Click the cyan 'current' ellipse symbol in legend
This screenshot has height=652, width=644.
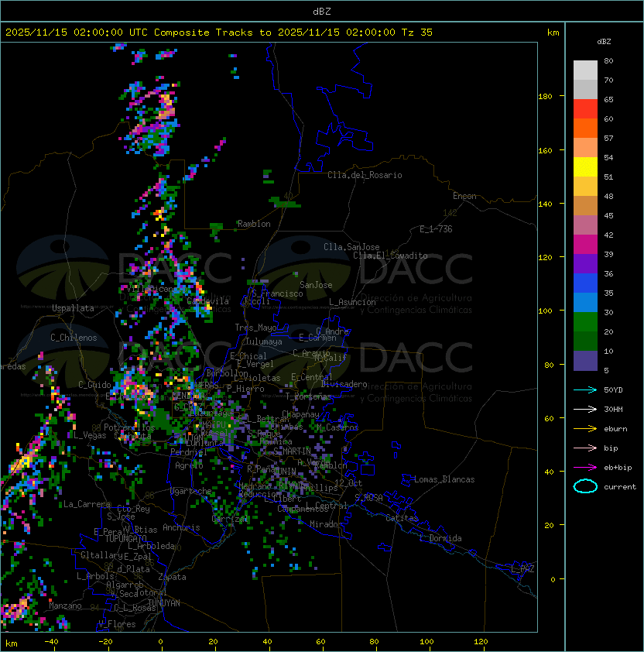click(585, 486)
